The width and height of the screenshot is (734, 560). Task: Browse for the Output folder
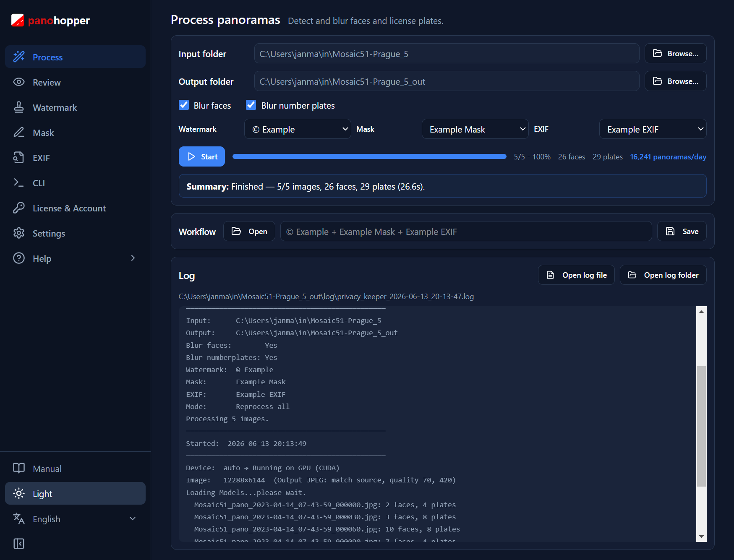click(675, 81)
